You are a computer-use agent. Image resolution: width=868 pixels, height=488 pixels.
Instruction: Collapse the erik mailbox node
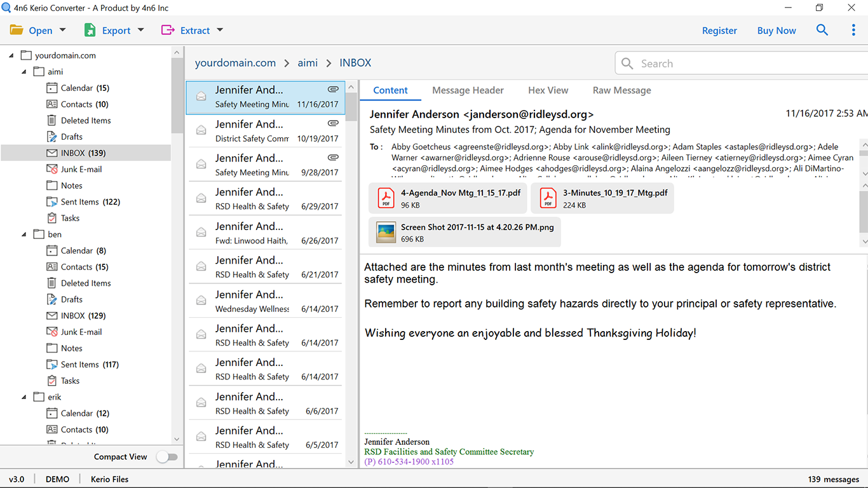(x=24, y=397)
